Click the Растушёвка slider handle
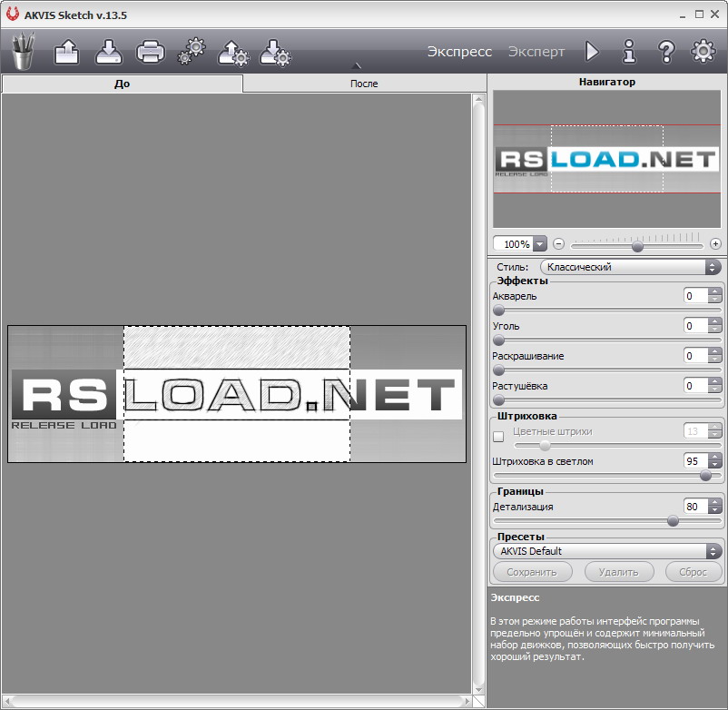The height and width of the screenshot is (710, 728). [498, 400]
